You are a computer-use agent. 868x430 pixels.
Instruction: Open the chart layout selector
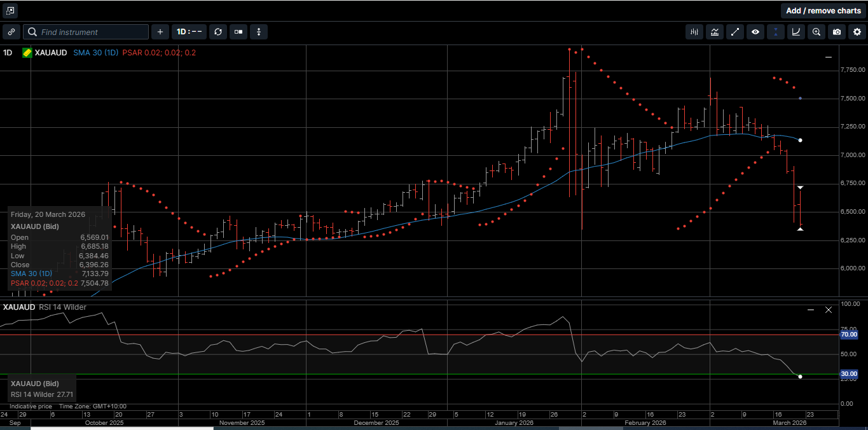238,32
